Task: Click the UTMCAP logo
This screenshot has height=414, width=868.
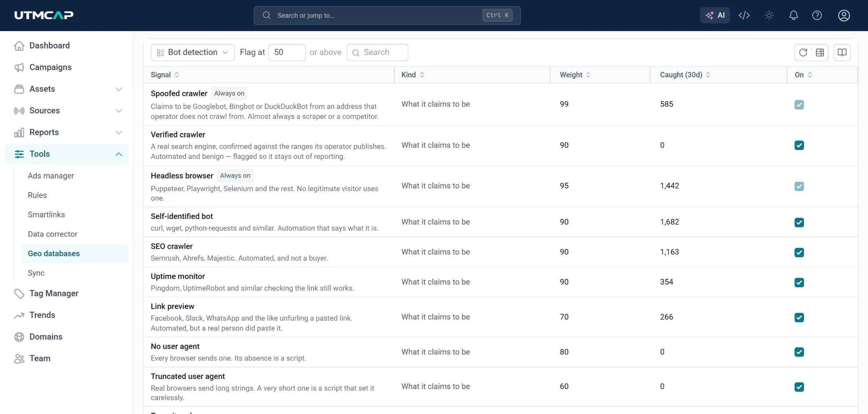Action: [44, 15]
